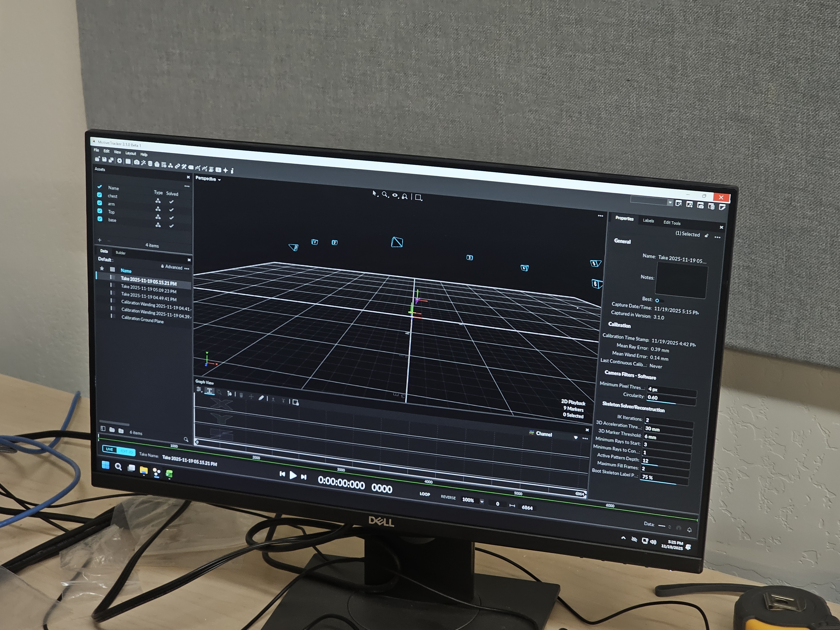Click the zoom magnifier tool in viewport
Viewport: 840px width, 630px height.
click(385, 194)
